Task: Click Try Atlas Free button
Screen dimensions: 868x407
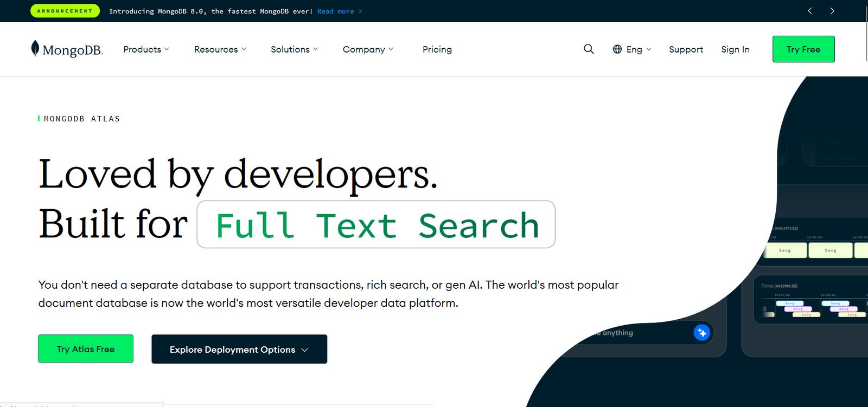Action: coord(86,349)
